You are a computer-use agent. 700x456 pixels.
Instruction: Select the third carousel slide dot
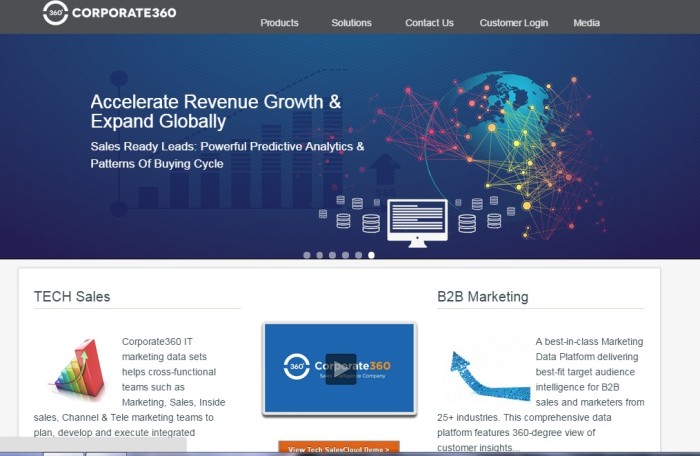pos(333,255)
